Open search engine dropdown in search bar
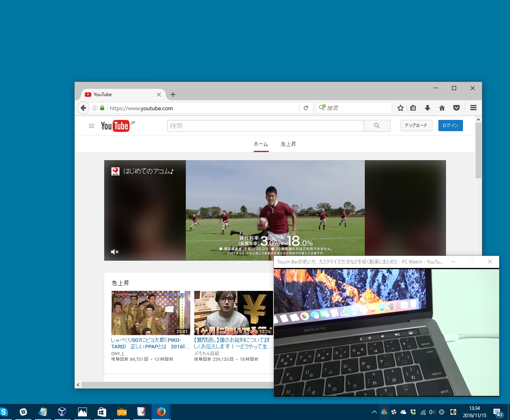Image resolution: width=510 pixels, height=420 pixels. pos(322,108)
